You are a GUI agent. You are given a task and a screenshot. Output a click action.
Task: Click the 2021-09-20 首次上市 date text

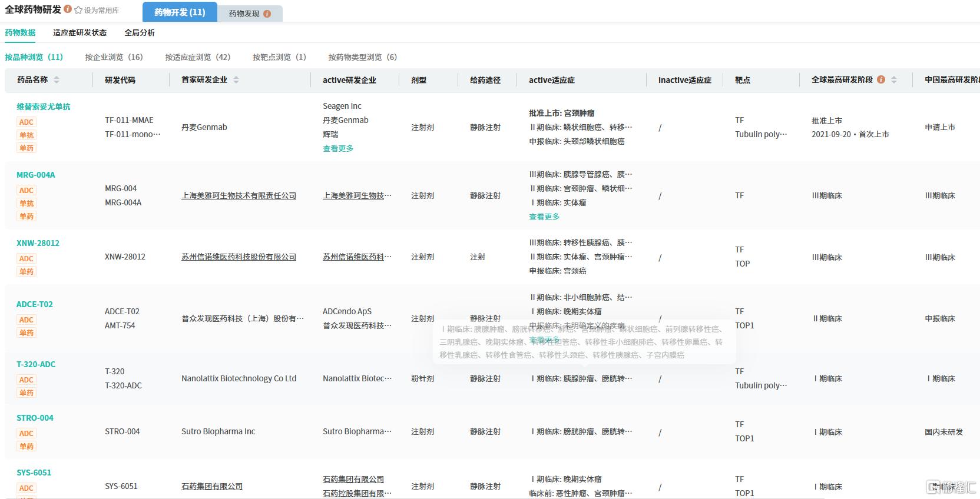click(850, 134)
